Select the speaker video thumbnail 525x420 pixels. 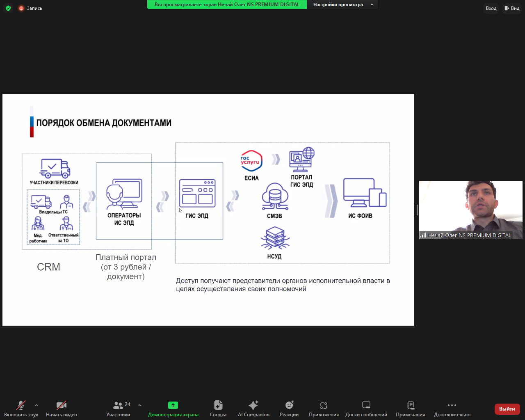point(470,210)
